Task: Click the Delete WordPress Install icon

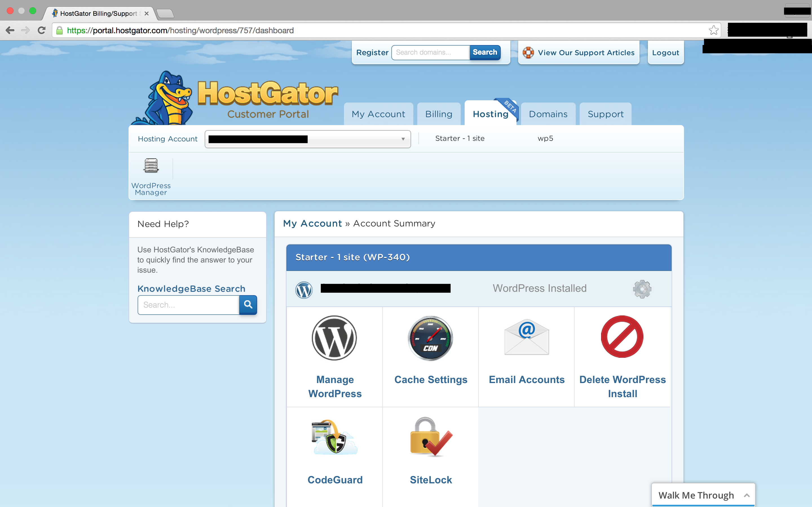Action: [622, 337]
